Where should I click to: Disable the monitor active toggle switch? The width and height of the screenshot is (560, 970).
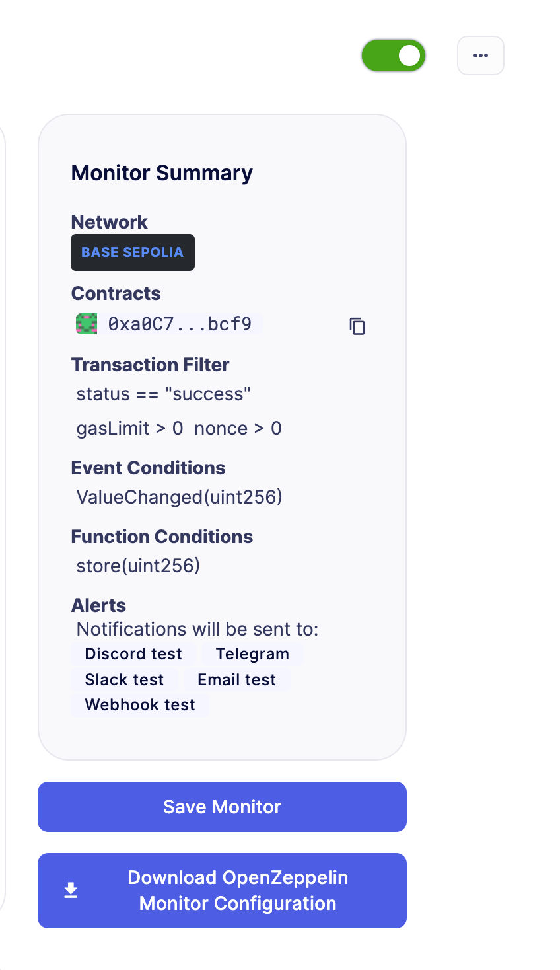(393, 56)
